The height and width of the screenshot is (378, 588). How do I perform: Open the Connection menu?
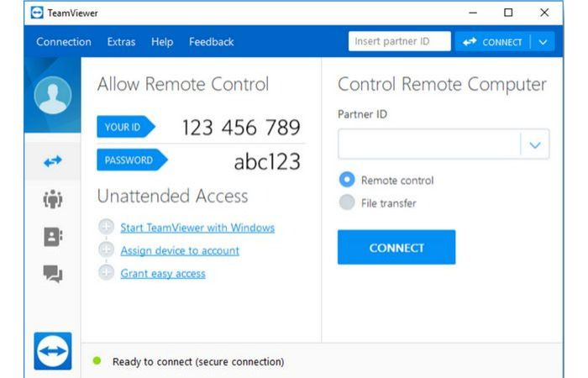point(64,42)
